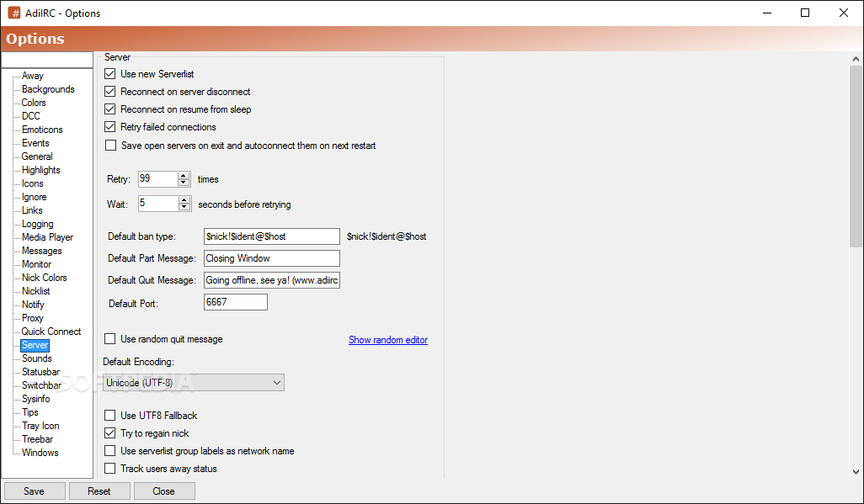Select Logging in options tree
This screenshot has width=864, height=504.
click(37, 224)
